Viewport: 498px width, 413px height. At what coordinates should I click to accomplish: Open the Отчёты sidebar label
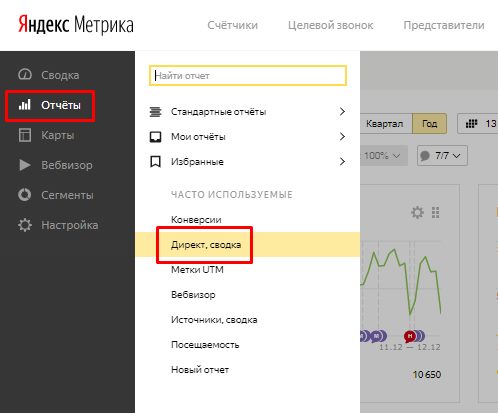[x=61, y=105]
